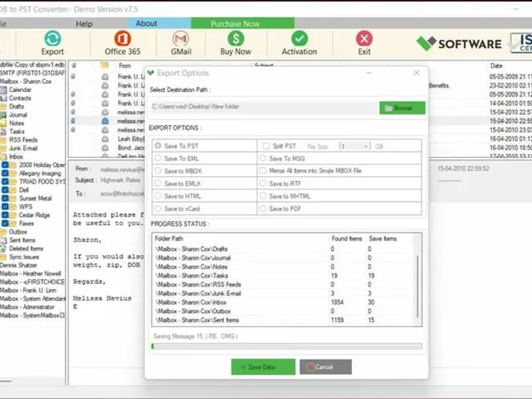532x399 pixels.
Task: Uncheck the Faxes folder checkbox
Action: (x=5, y=223)
